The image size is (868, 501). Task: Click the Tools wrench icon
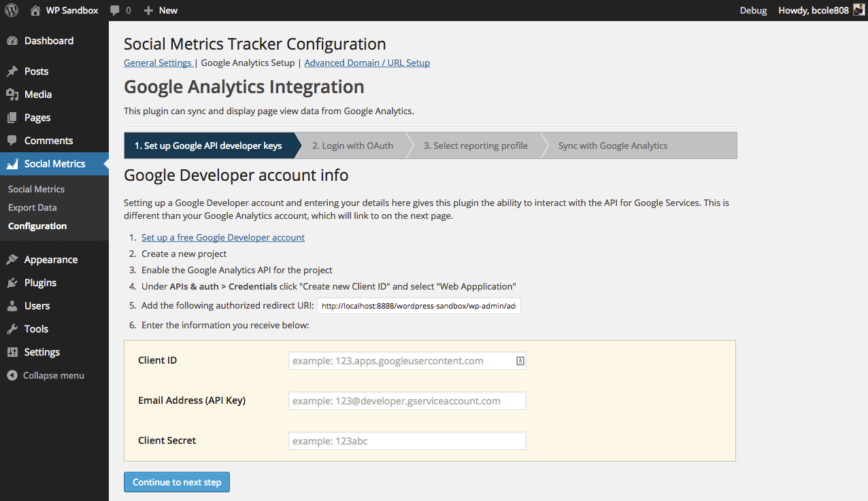coord(12,329)
